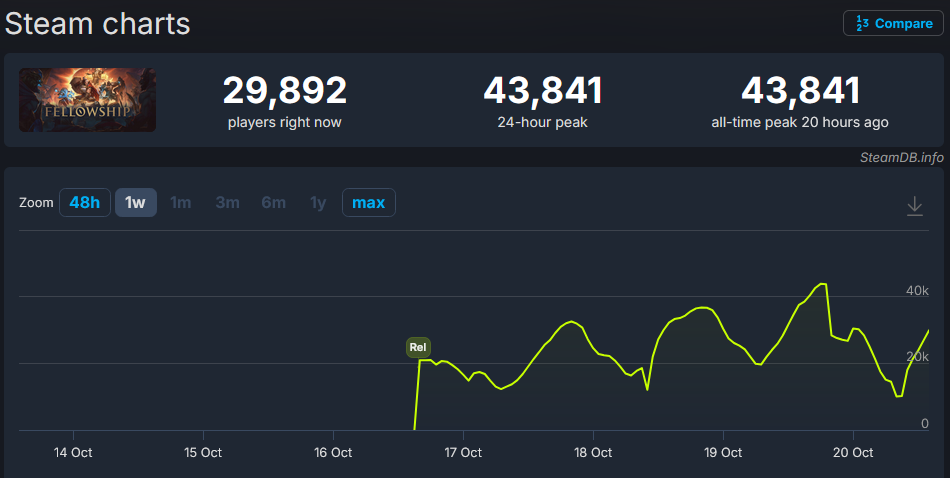Screen dimensions: 950x478
Task: Click the 40k y-axis label
Action: 917,291
